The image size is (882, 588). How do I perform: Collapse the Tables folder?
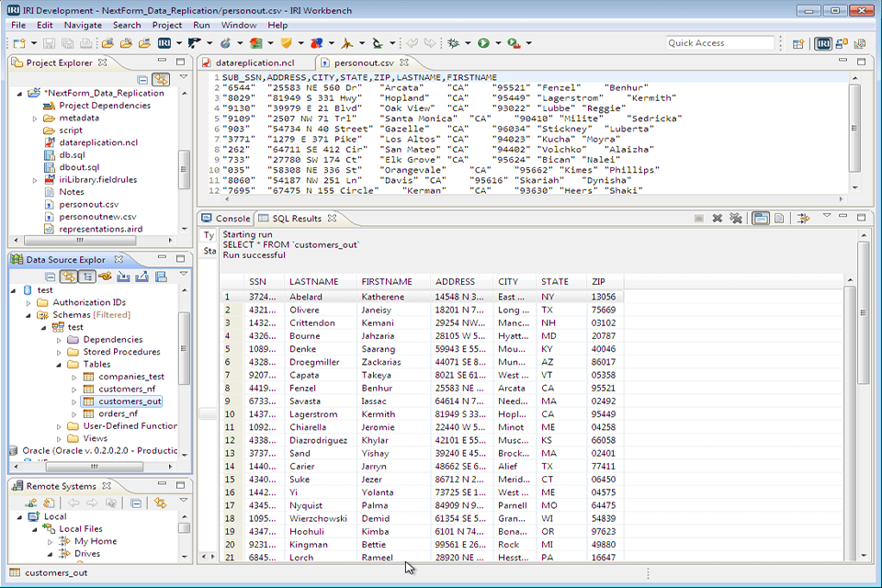[59, 365]
